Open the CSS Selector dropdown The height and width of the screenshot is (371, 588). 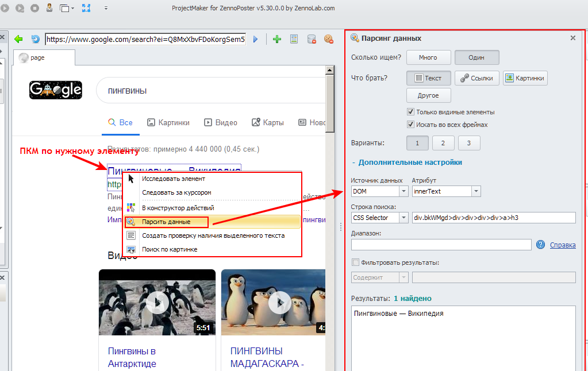[403, 217]
